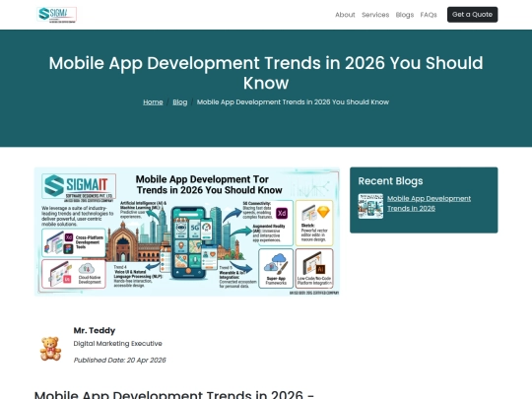Click the Sigma IT logo in header
Image resolution: width=532 pixels, height=399 pixels.
[57, 15]
